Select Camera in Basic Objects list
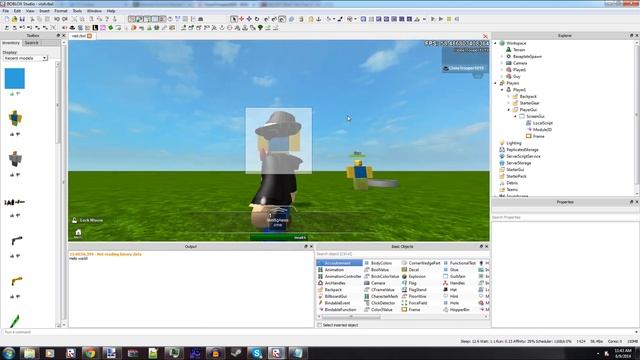This screenshot has width=640, height=360. (378, 283)
